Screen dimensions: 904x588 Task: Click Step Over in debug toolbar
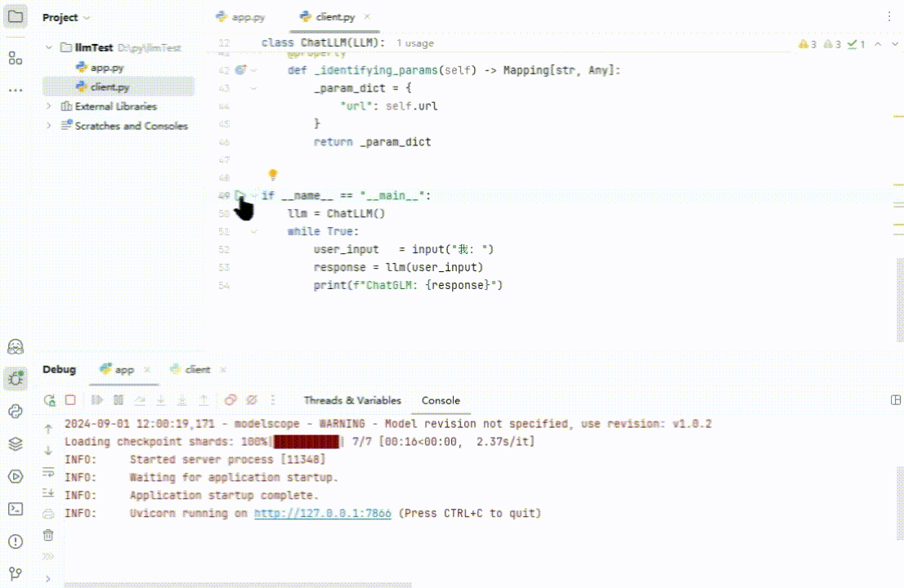(140, 399)
